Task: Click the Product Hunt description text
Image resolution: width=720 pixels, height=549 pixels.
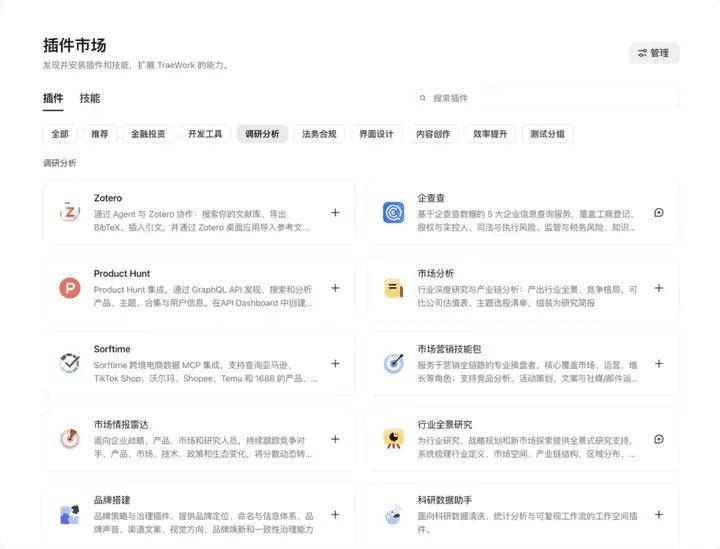Action: pos(203,296)
